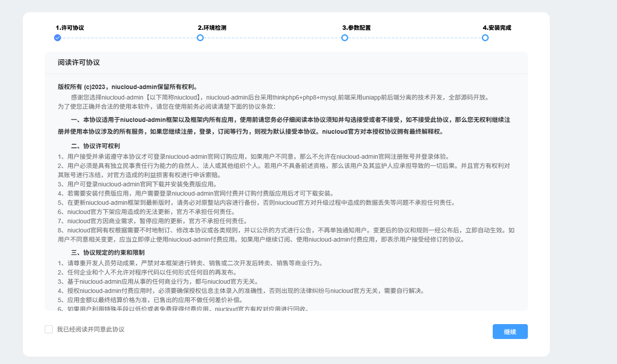Click the dashed progress line between steps 2 and 3
This screenshot has width=617, height=364.
coord(272,38)
